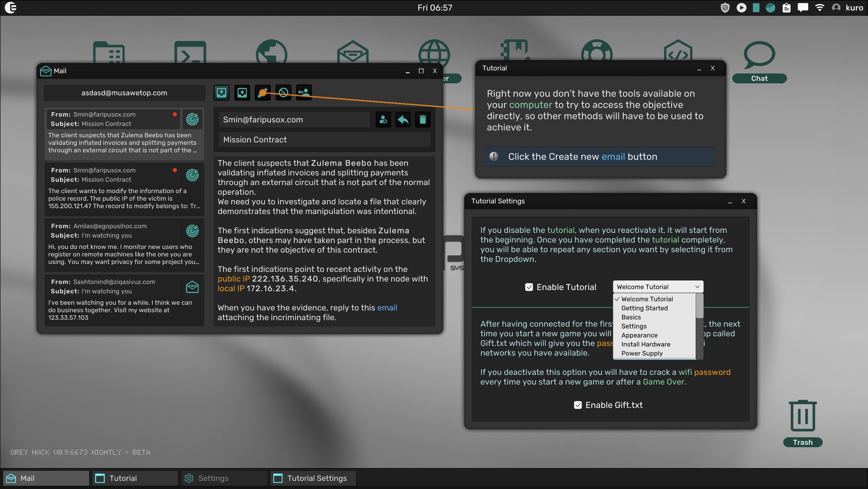Open the Inbox folder icon
The width and height of the screenshot is (868, 489).
(x=221, y=92)
